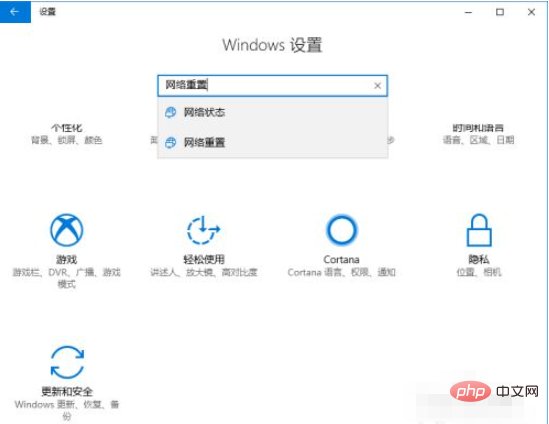Select the 网络状态 search suggestion
This screenshot has height=424, width=549.
tap(272, 112)
